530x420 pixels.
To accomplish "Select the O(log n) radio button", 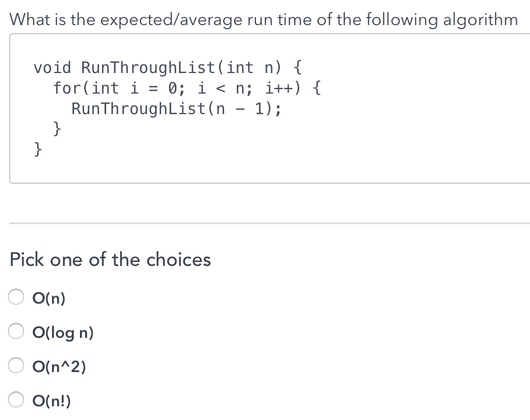I will 16,331.
